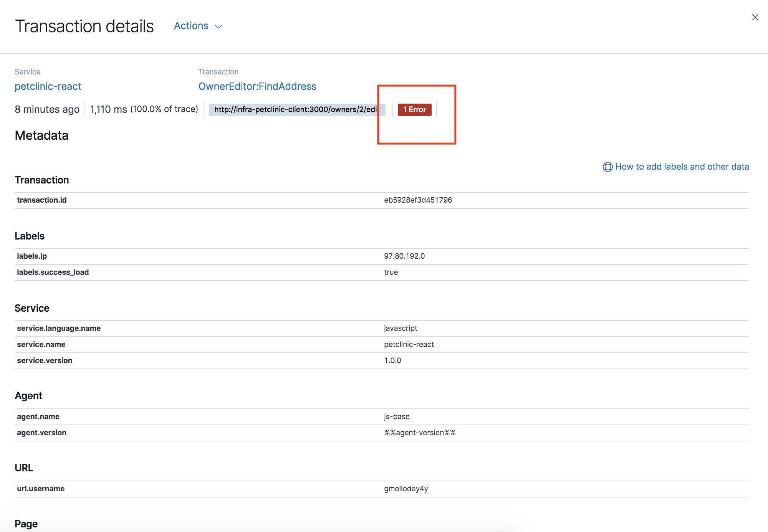768x532 pixels.
Task: Open the OwnerEditor:FindAddress transaction link
Action: [257, 86]
